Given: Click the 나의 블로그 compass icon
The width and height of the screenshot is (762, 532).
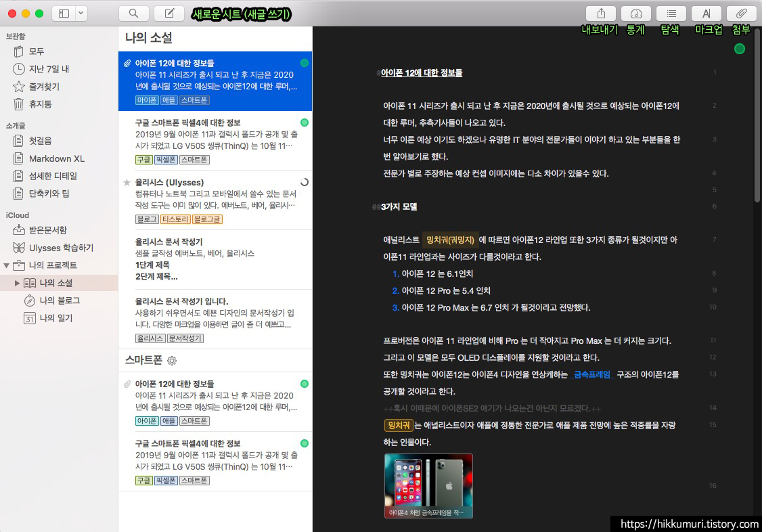Looking at the screenshot, I should tap(30, 301).
